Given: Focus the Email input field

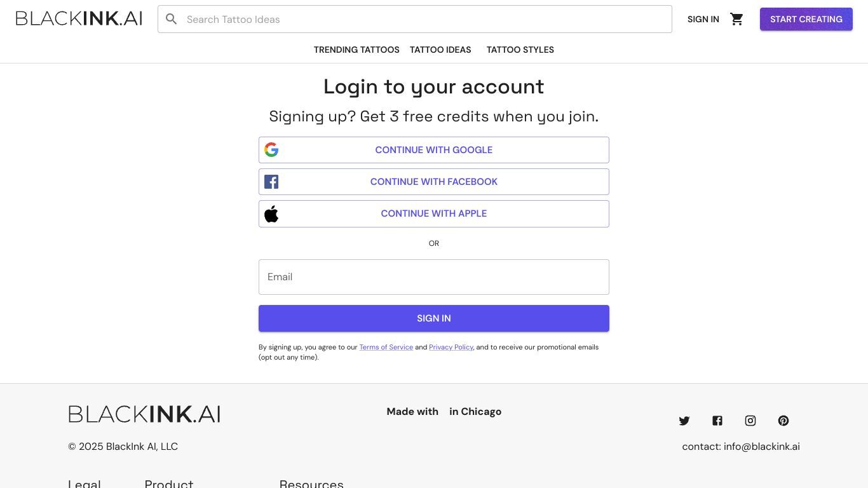Looking at the screenshot, I should point(434,277).
